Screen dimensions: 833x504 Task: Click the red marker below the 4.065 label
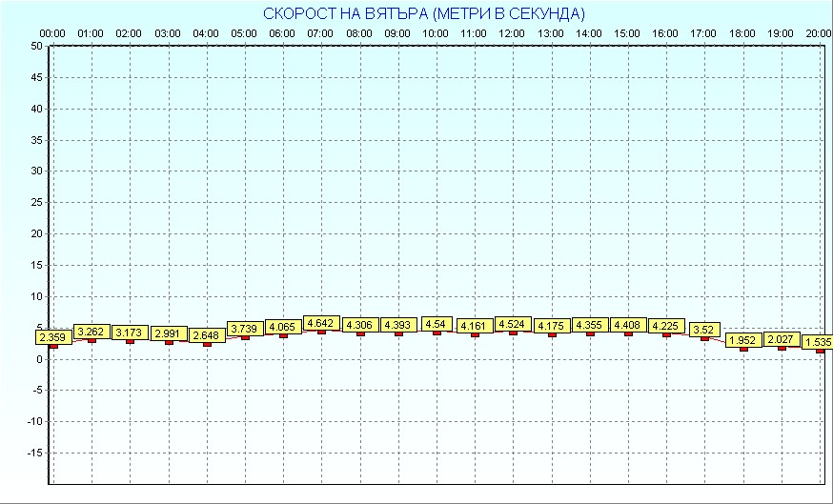tap(283, 335)
